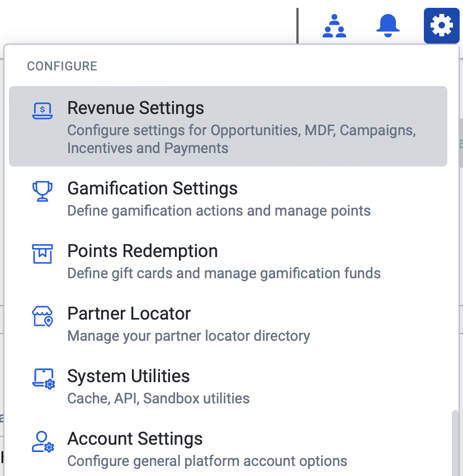The width and height of the screenshot is (463, 476).
Task: Click 'Manage your partner locator directory' description
Action: (x=188, y=336)
